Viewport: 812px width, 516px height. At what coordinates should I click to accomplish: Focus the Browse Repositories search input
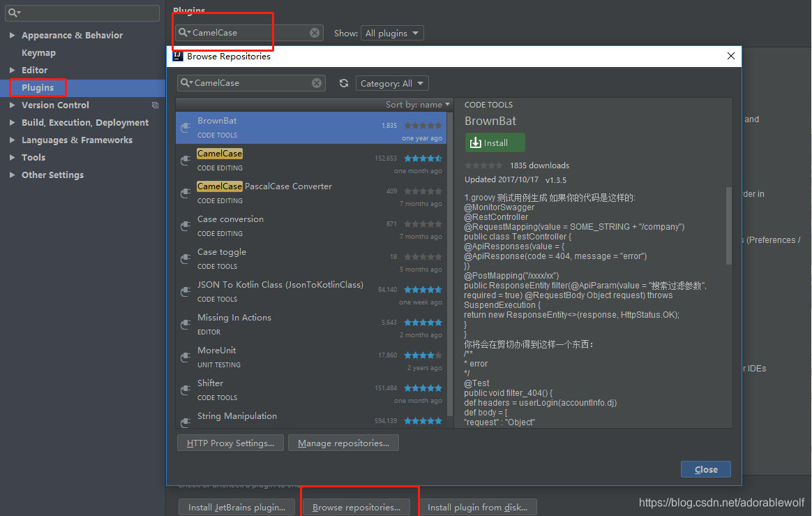[x=251, y=83]
